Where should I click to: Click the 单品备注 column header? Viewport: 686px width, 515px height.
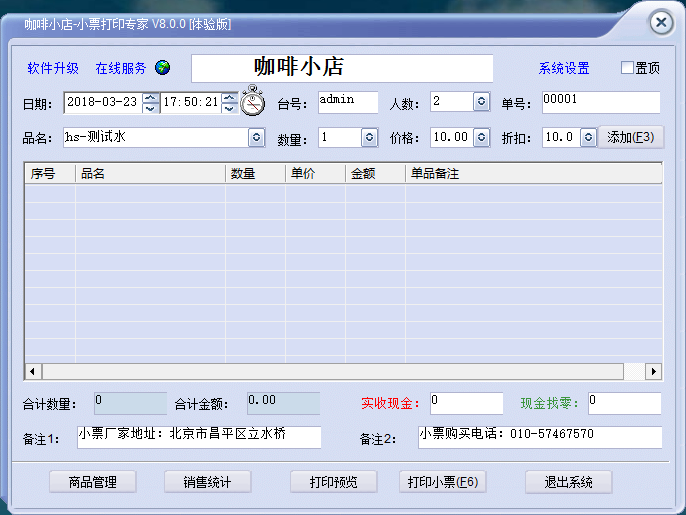(x=533, y=174)
